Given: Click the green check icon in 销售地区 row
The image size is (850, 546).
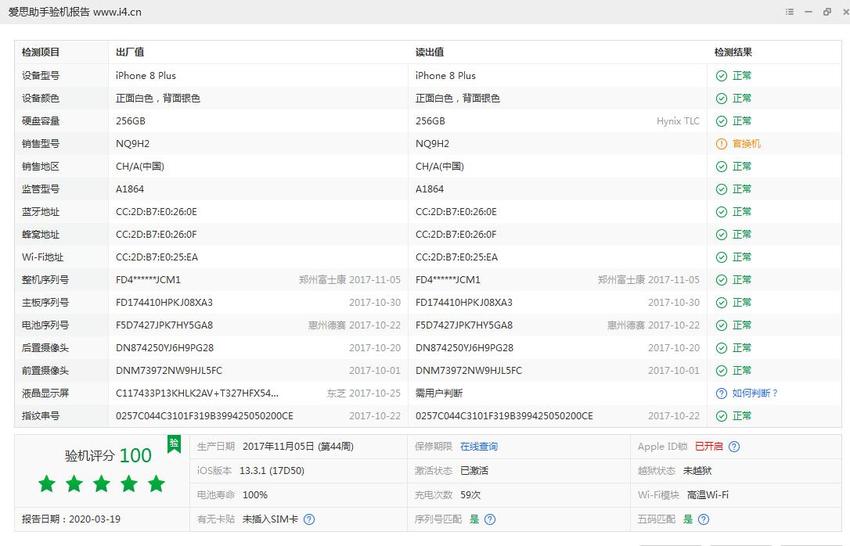Looking at the screenshot, I should [x=721, y=167].
